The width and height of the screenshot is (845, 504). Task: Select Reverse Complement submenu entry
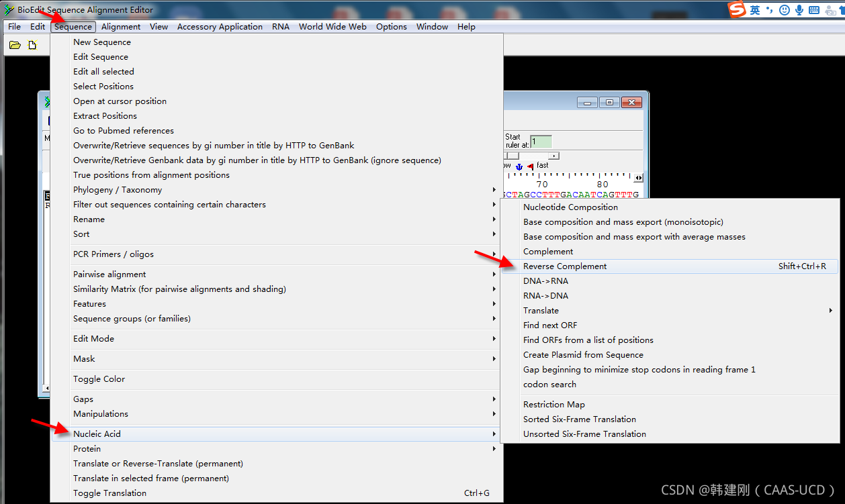[x=670, y=266]
